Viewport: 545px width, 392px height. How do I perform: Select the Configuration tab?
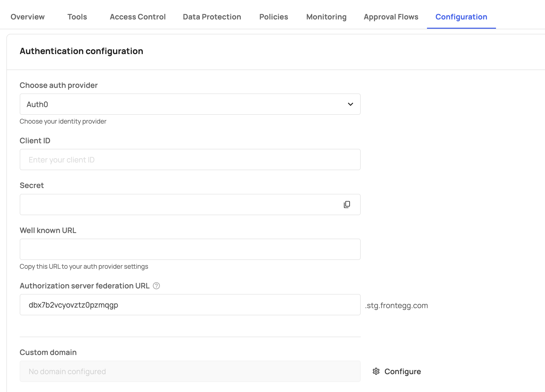461,17
